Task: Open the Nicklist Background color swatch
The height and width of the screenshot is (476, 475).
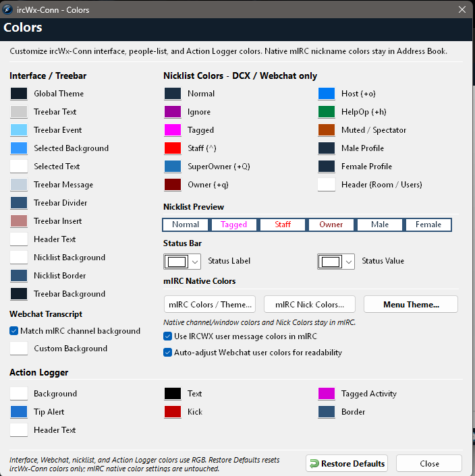Action: click(x=19, y=258)
